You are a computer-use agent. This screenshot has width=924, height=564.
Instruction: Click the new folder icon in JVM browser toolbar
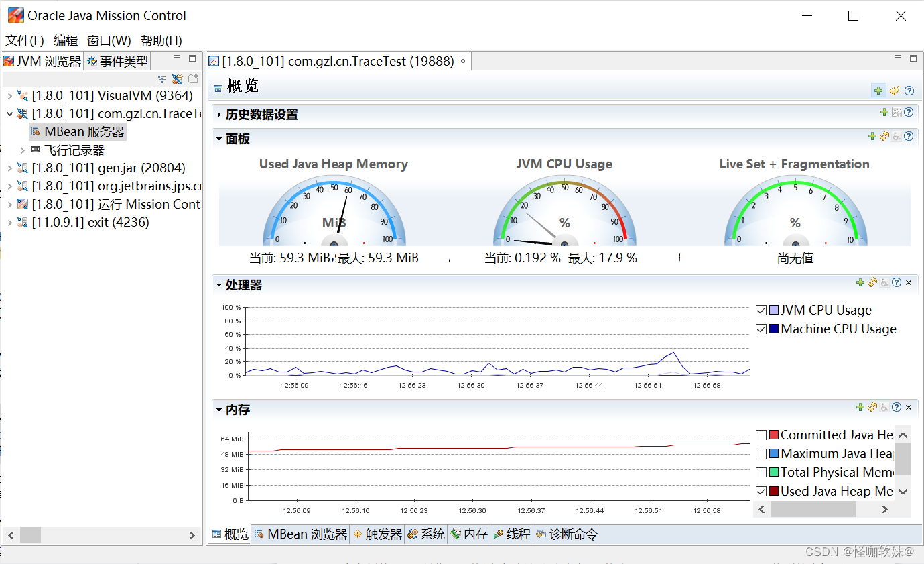click(193, 79)
